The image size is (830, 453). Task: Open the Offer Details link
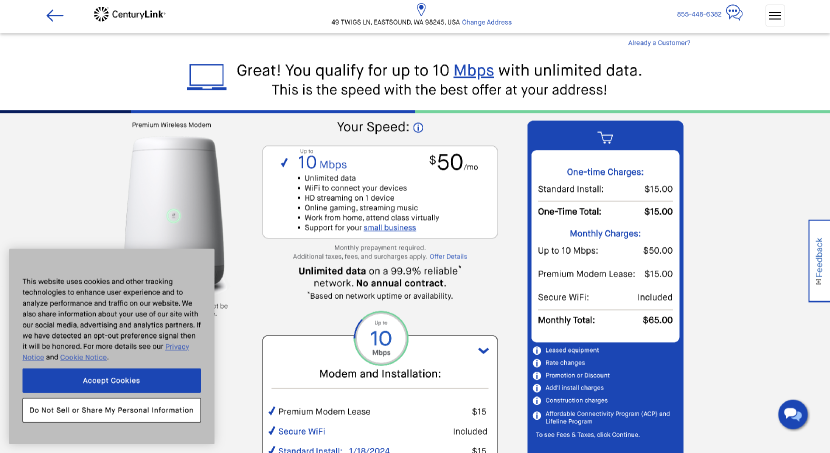[448, 257]
